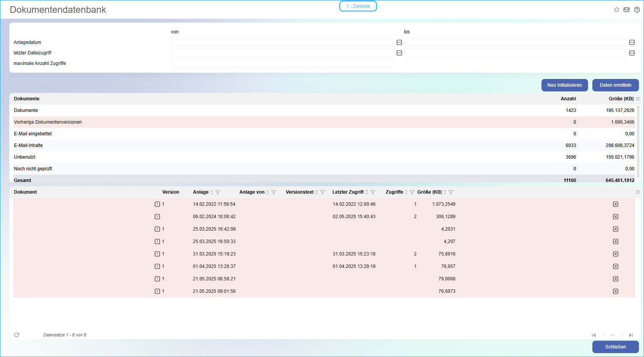Delete the document from 14.02.2022 11:59:54
Viewport: 644px width, 357px height.
click(x=616, y=204)
